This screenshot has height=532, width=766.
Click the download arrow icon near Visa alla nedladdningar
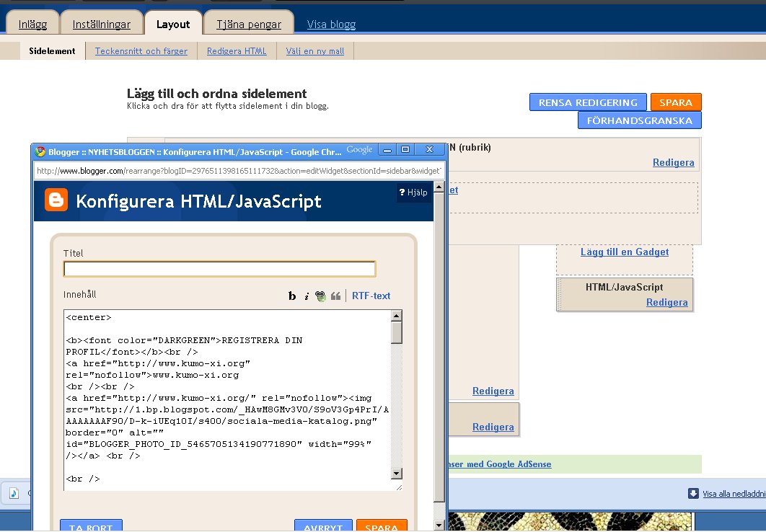click(693, 494)
